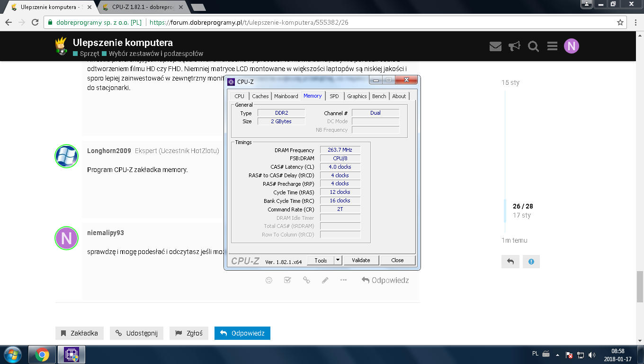The image size is (644, 364).
Task: Open Wybór zestawów i podzespołów category
Action: (152, 54)
